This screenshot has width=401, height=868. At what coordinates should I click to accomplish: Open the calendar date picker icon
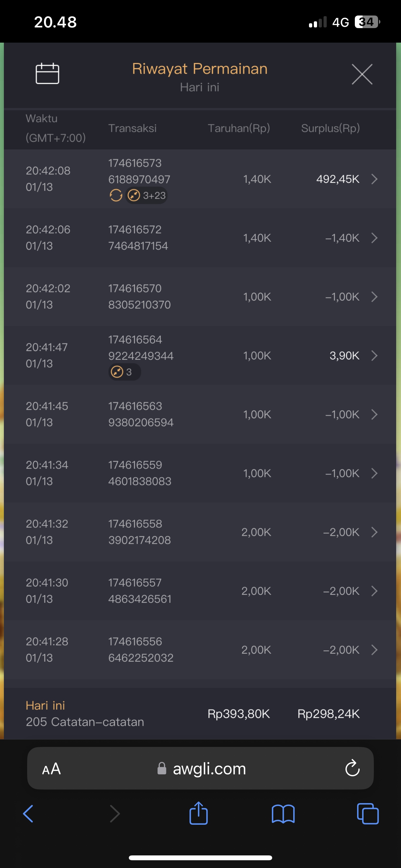pos(47,73)
